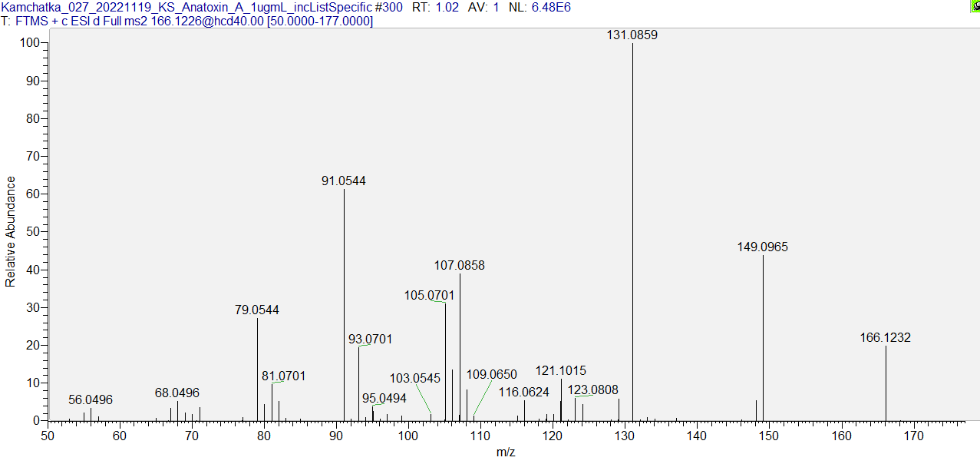
Task: Select the base peak labeled 131.0859
Action: [x=632, y=35]
